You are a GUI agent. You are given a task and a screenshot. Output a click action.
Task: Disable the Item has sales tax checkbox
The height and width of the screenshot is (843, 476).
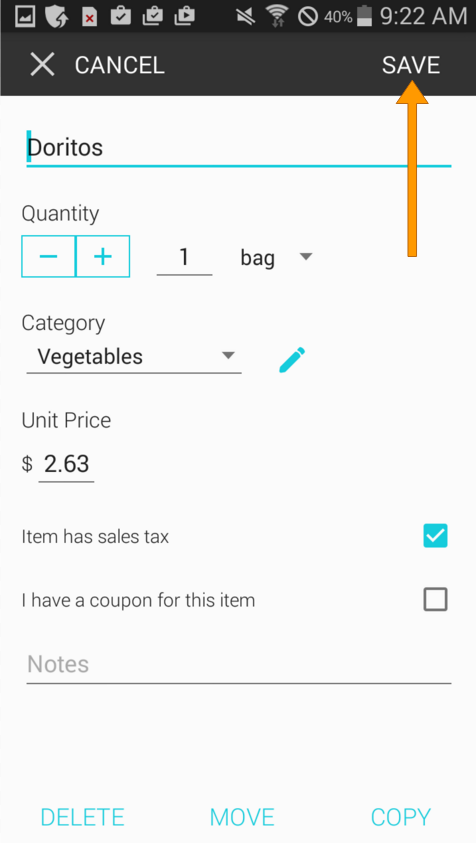pos(435,536)
